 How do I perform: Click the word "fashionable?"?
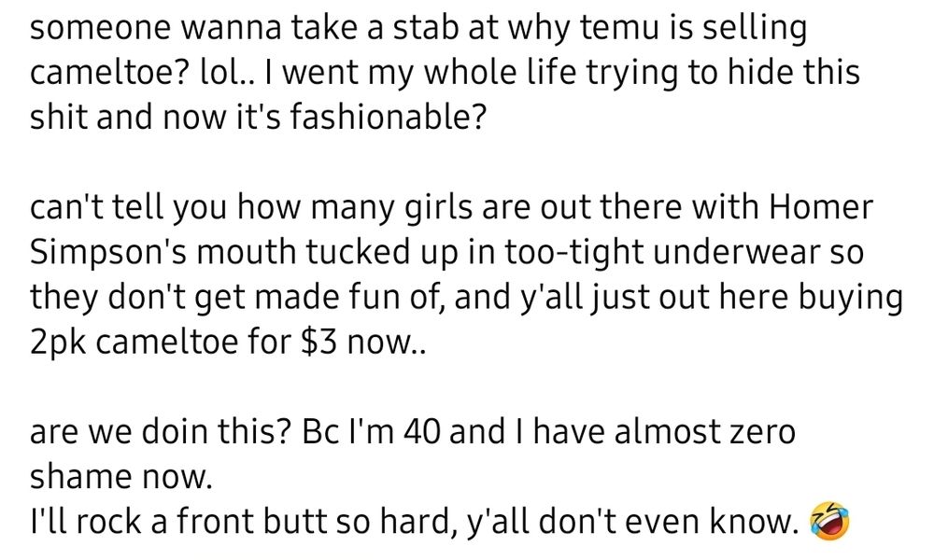click(389, 118)
